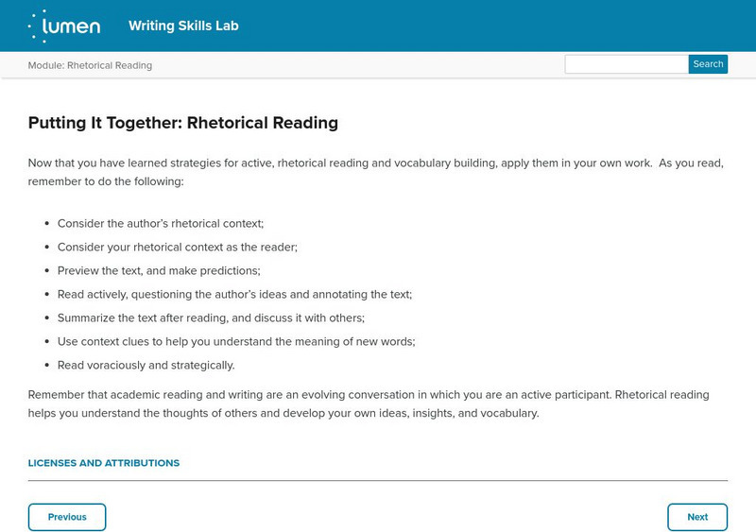Click the divider line below Licenses and Attributions
The image size is (756, 532).
click(378, 480)
